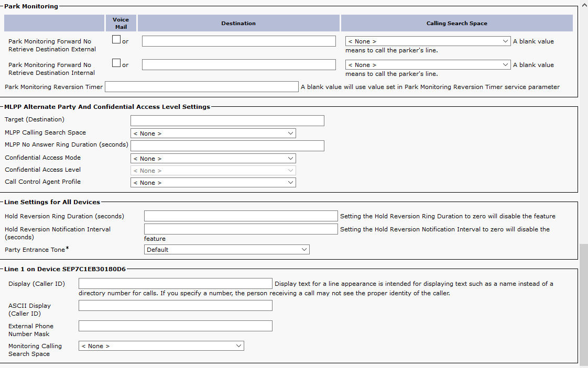588x368 pixels.
Task: Click the Park Monitoring Reversion Timer field
Action: [x=201, y=87]
